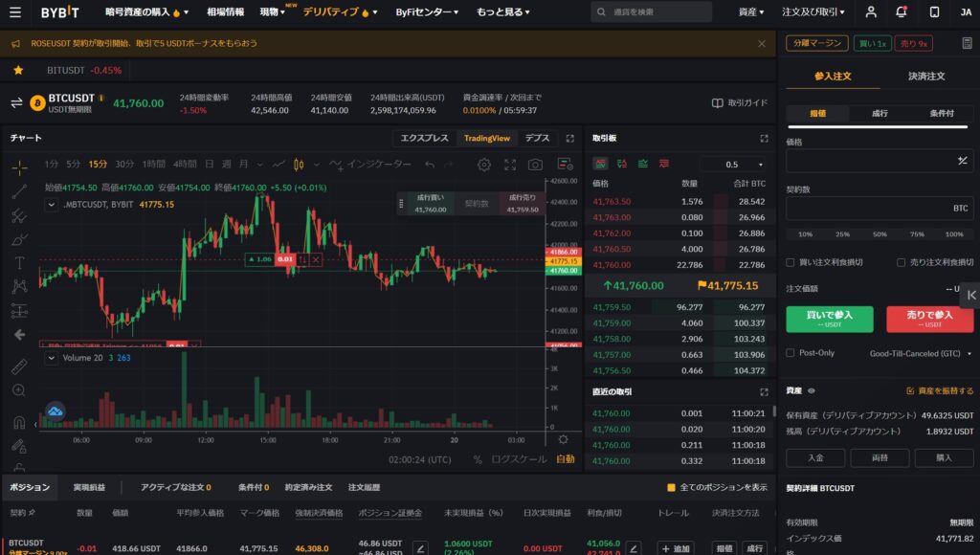The width and height of the screenshot is (980, 555).
Task: Click the 資産を振替する link
Action: [x=941, y=390]
